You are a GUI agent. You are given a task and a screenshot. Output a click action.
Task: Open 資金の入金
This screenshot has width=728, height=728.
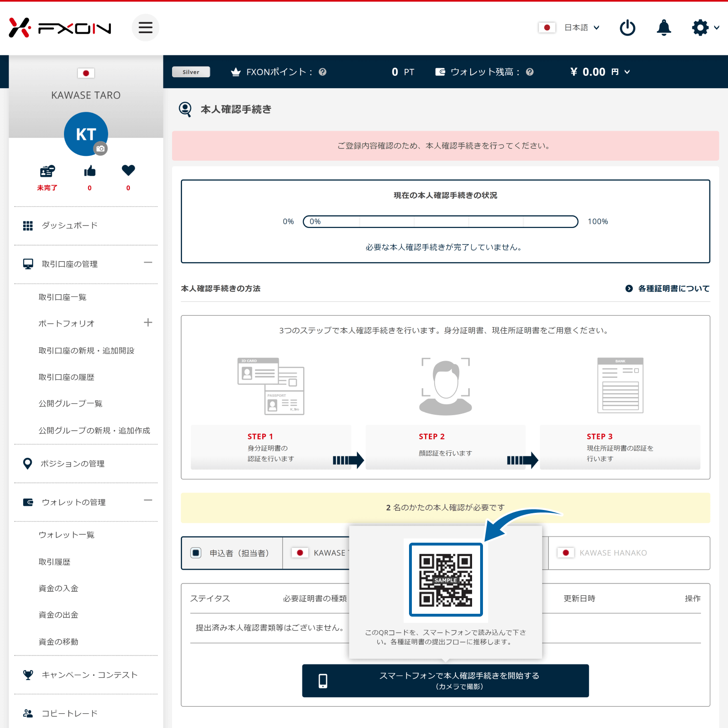coord(58,588)
